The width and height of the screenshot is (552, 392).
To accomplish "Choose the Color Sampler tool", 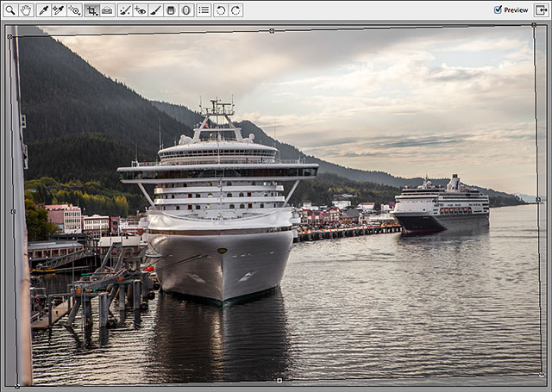I will (59, 10).
